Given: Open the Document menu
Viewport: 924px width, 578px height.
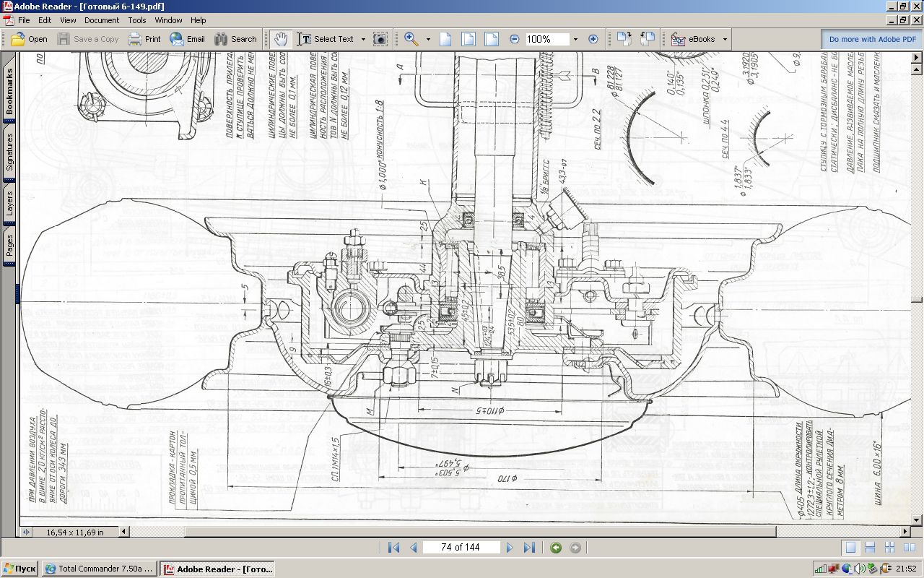Looking at the screenshot, I should coord(102,20).
